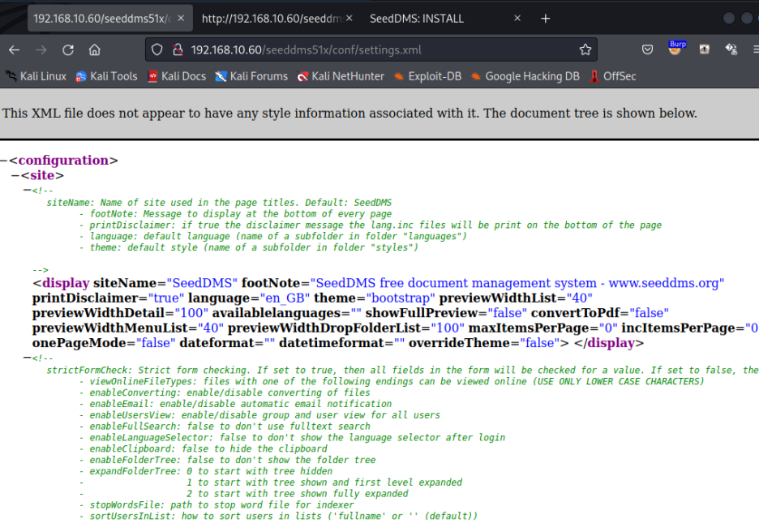The width and height of the screenshot is (759, 532).
Task: Click the siteName value "SeedDMS"
Action: [x=203, y=283]
